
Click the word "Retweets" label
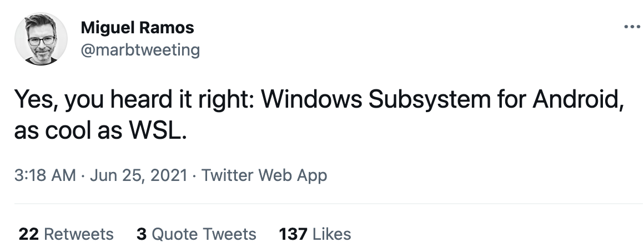click(x=78, y=234)
